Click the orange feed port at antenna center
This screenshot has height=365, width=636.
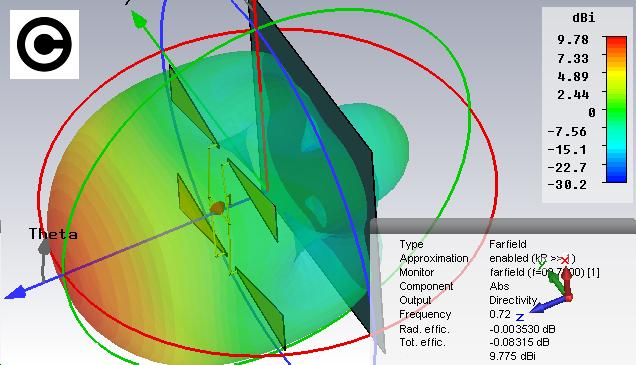[217, 208]
